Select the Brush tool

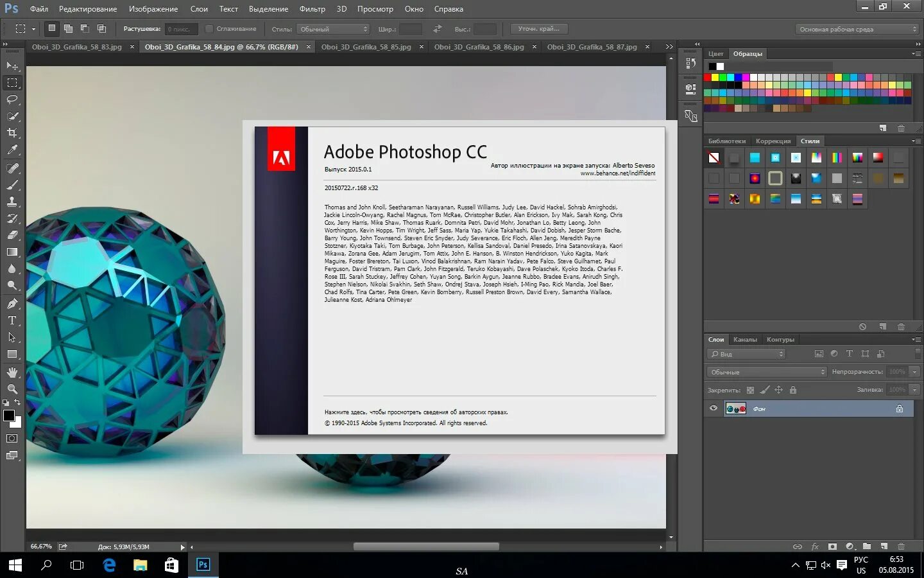12,185
